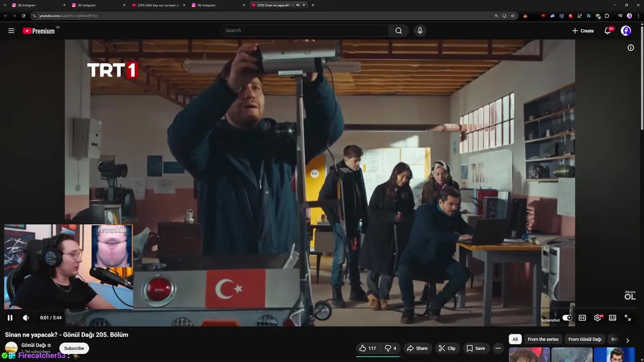Select From Gönül Dağı chip
This screenshot has width=644, height=362.
click(x=585, y=339)
